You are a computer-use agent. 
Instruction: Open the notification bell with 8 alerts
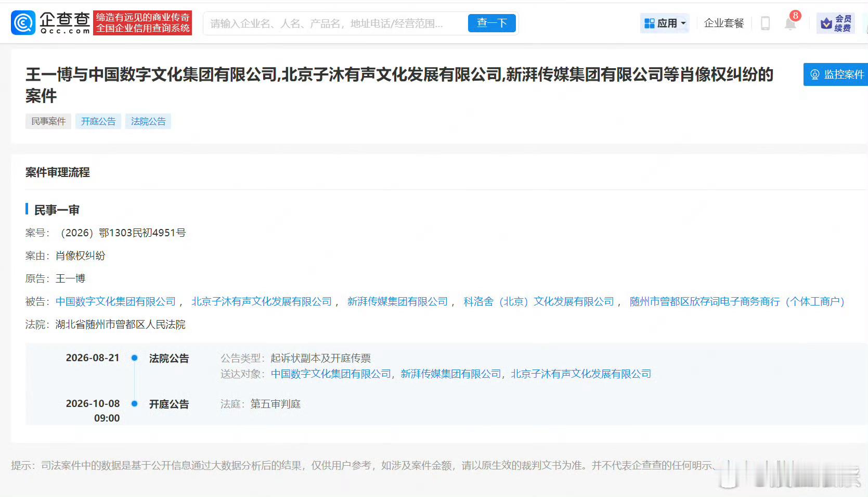tap(791, 23)
